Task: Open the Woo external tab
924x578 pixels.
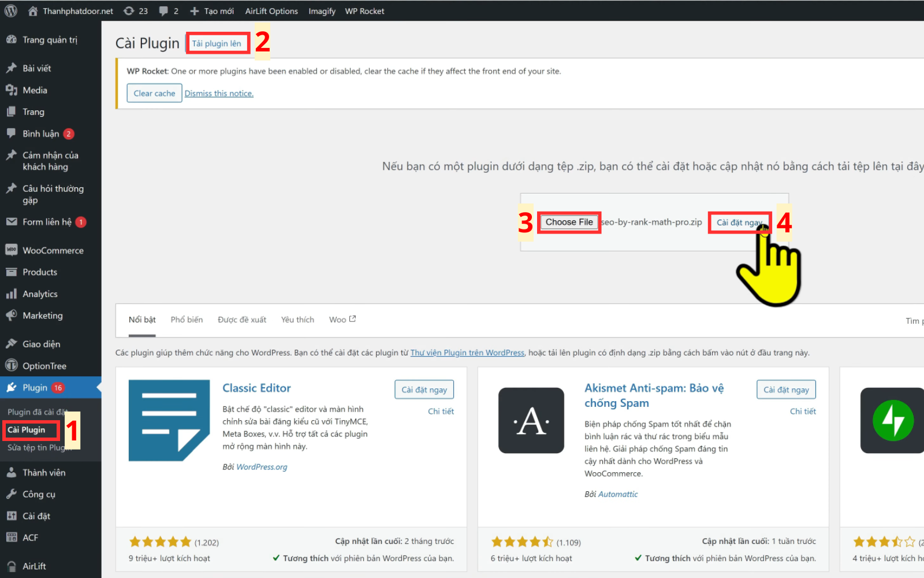Action: pyautogui.click(x=342, y=320)
